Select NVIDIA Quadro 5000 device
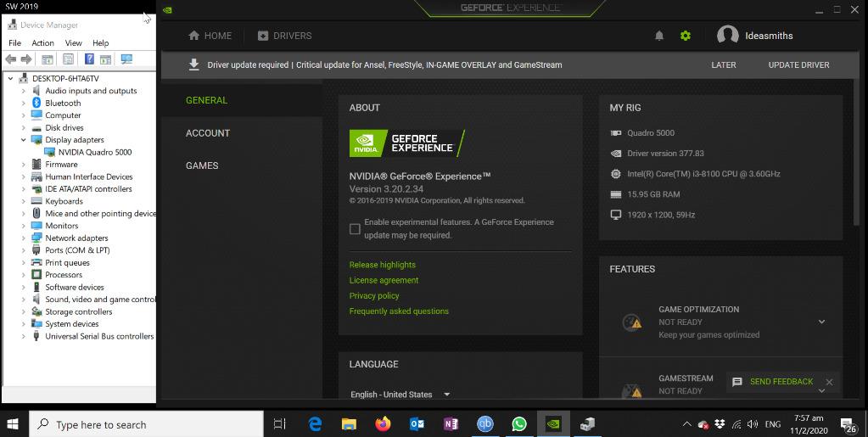The width and height of the screenshot is (868, 437). 95,152
